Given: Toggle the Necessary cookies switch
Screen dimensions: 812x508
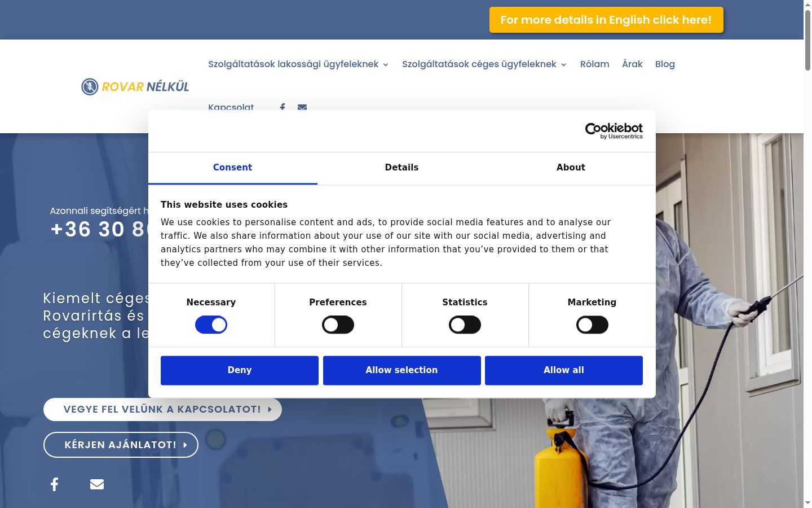Looking at the screenshot, I should coord(211,325).
